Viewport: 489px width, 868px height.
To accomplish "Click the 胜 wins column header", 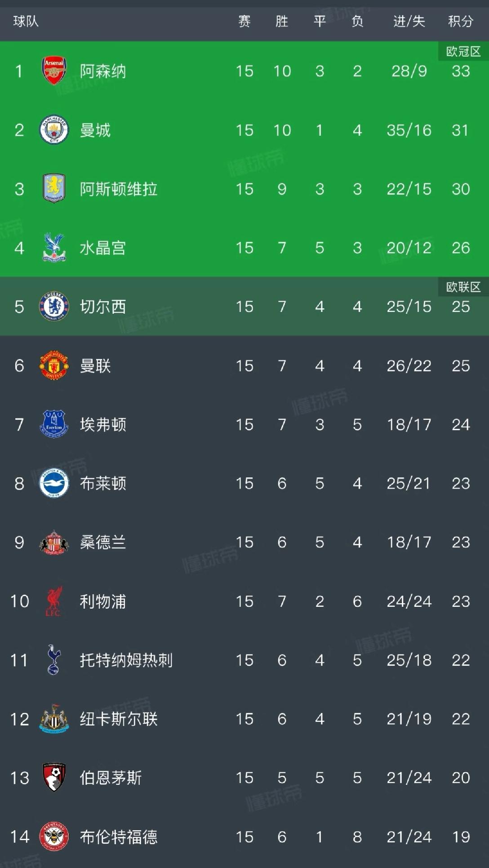I will [282, 21].
